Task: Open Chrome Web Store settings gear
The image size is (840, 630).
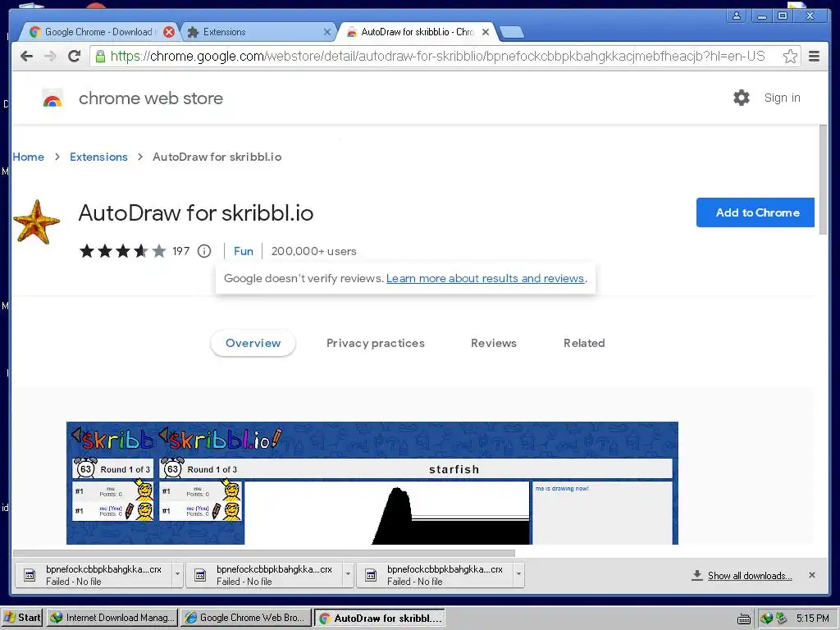Action: [x=742, y=98]
